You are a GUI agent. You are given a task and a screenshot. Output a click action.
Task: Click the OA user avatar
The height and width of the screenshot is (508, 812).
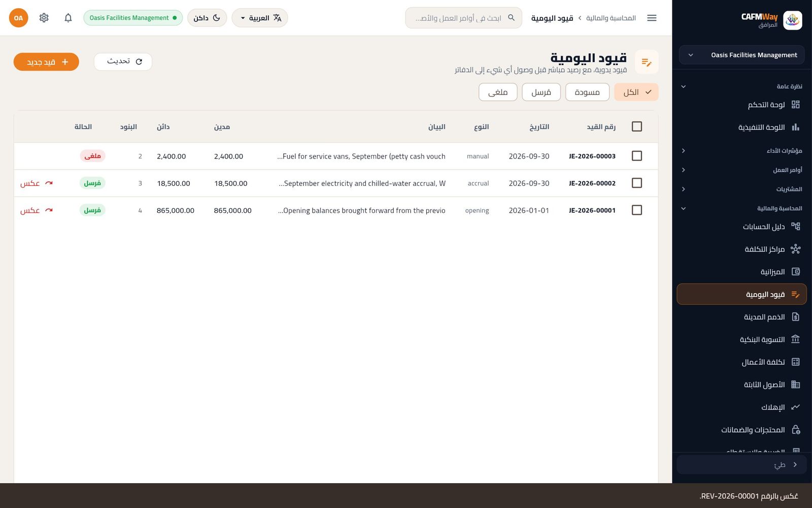19,18
